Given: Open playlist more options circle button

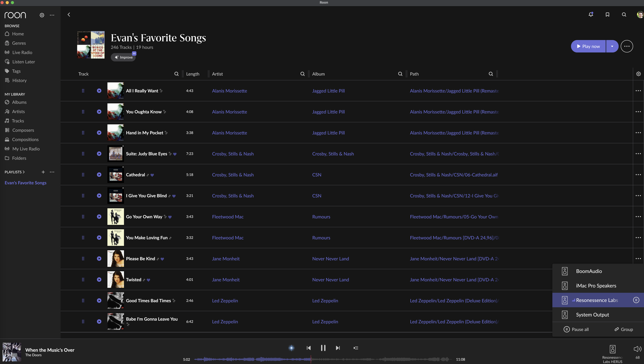Looking at the screenshot, I should tap(627, 46).
